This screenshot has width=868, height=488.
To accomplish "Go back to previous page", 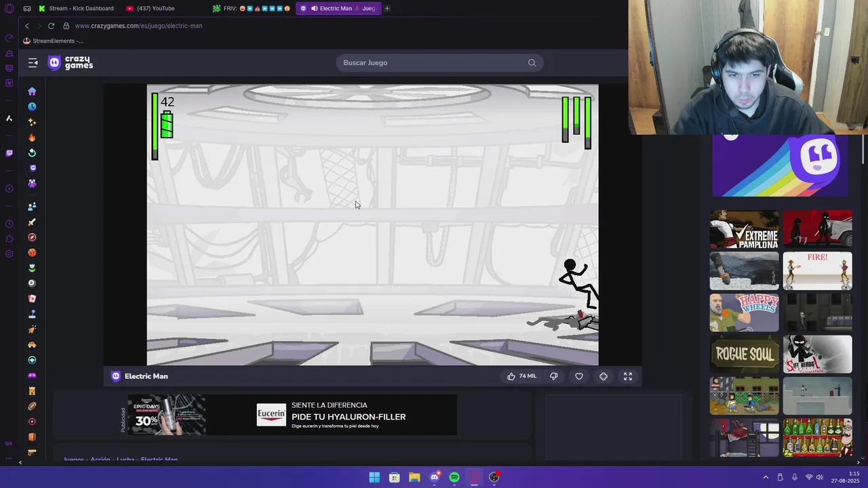I will pos(26,26).
